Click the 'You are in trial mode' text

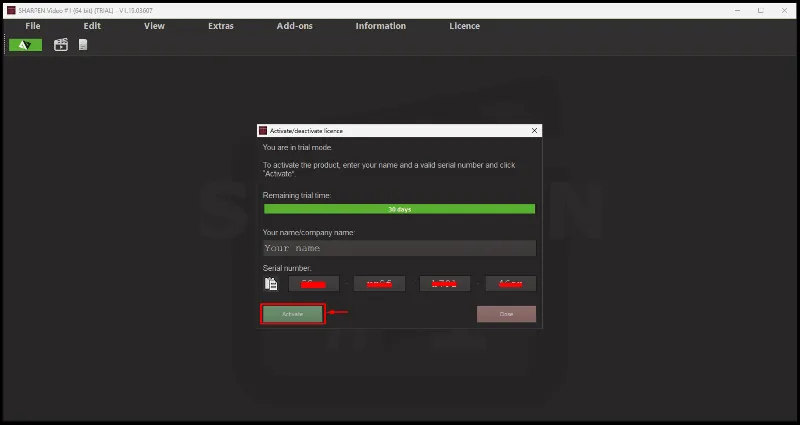point(297,147)
